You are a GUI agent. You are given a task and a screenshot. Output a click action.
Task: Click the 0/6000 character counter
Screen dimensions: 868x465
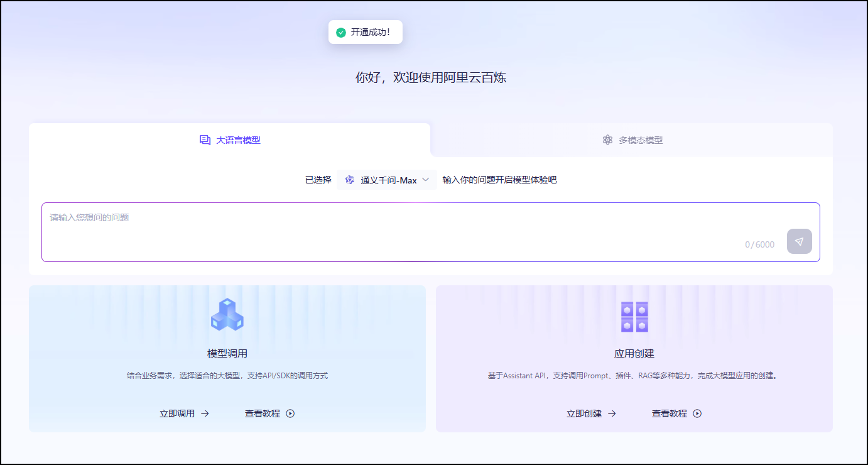coord(760,244)
